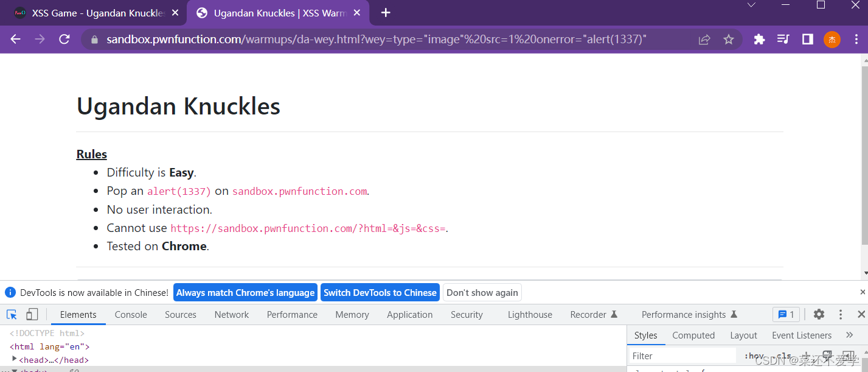Open the Console panel tab
This screenshot has height=372, width=868.
coord(131,315)
